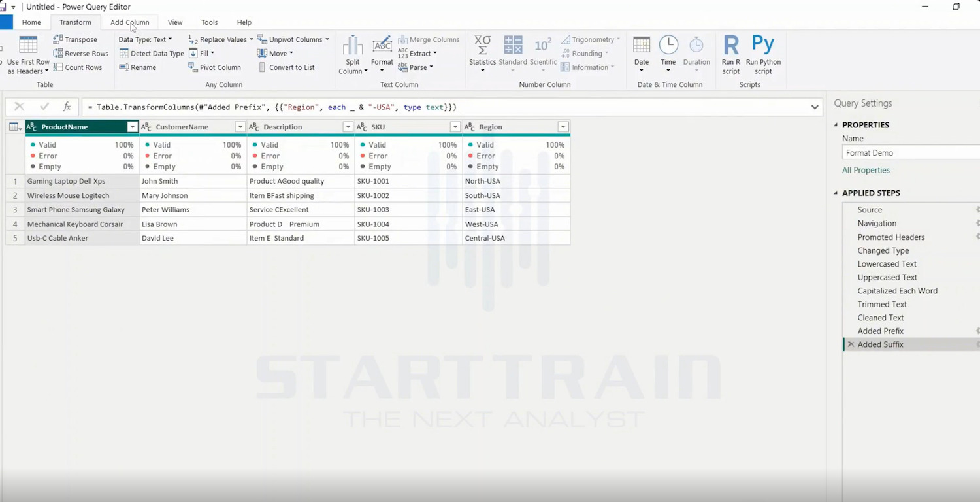
Task: Open the Format text tool
Action: tap(382, 54)
